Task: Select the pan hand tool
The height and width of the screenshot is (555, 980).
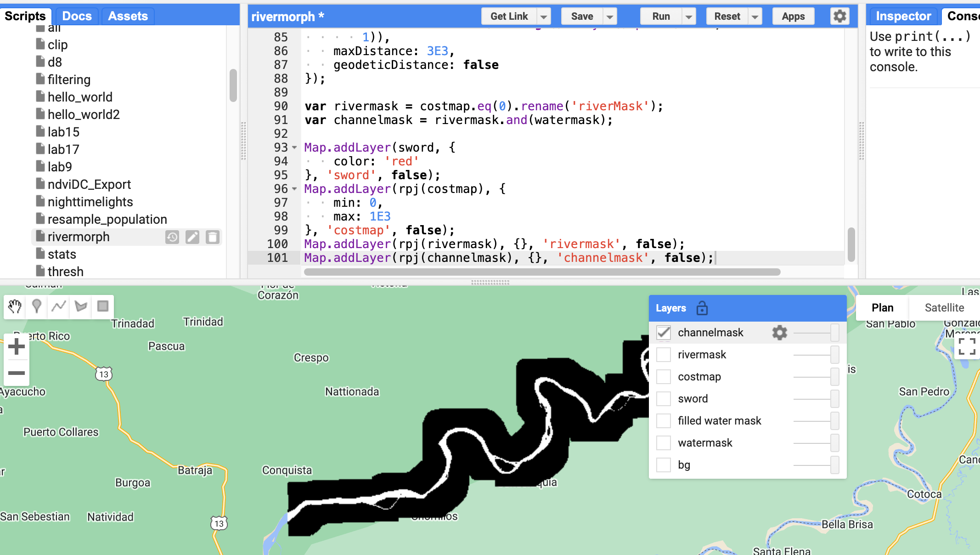Action: 15,306
